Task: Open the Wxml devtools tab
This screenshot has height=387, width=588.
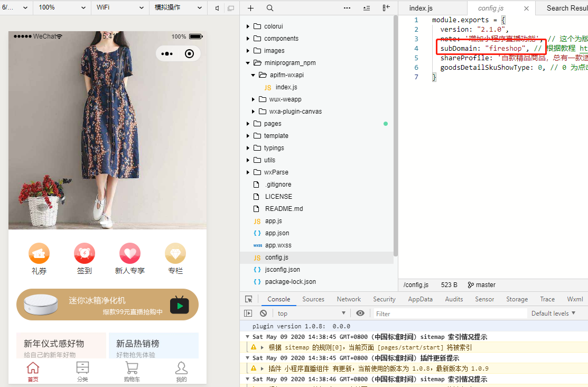Action: pyautogui.click(x=575, y=299)
